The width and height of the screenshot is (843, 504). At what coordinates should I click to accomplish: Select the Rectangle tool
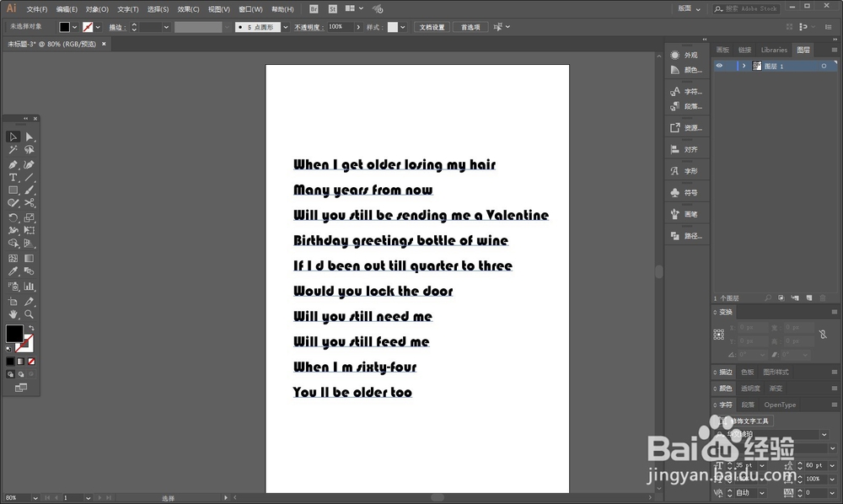[13, 190]
